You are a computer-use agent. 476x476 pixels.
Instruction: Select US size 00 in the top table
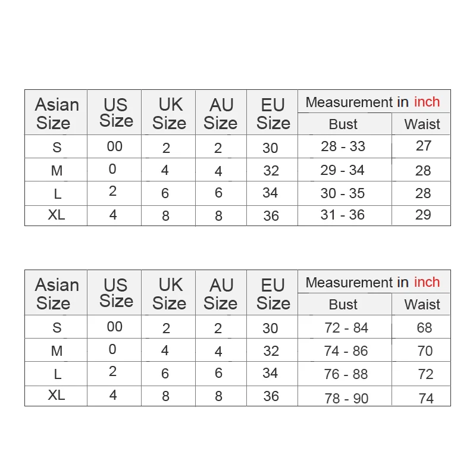114,146
